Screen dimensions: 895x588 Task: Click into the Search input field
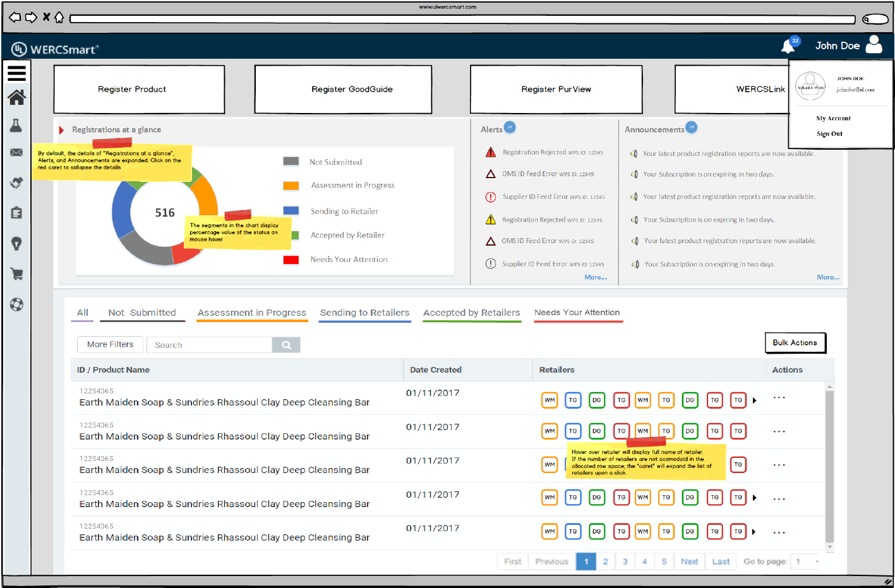coord(209,345)
